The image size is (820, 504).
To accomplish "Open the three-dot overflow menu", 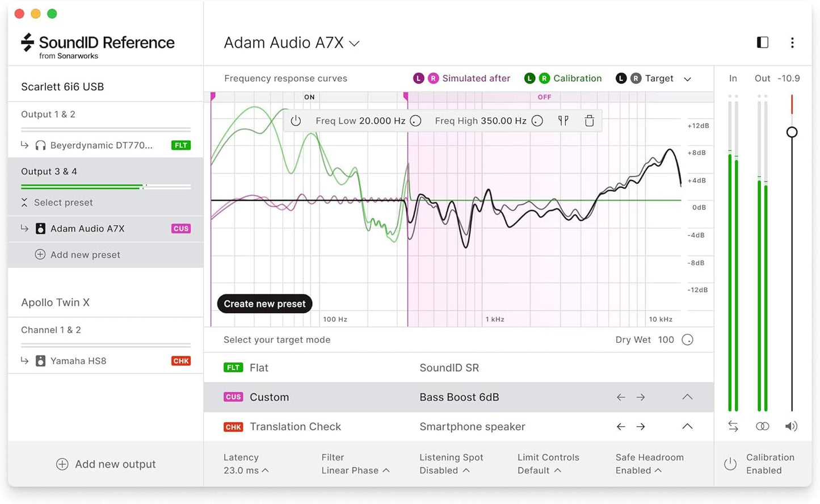I will (792, 42).
